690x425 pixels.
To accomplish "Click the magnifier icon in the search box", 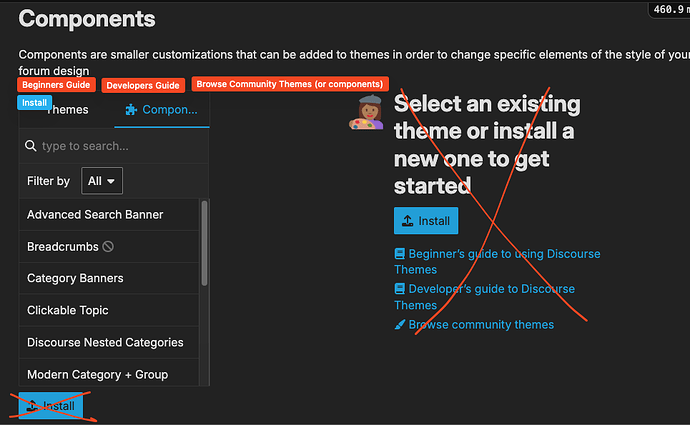I will pyautogui.click(x=30, y=146).
